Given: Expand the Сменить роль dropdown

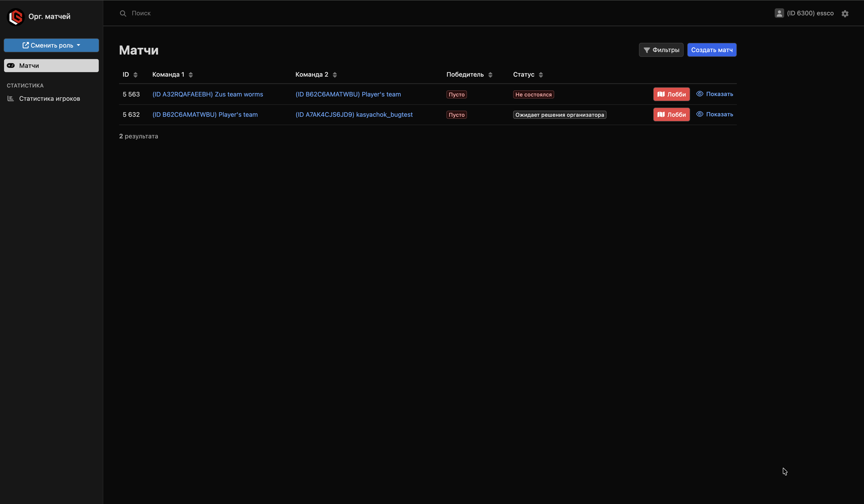Looking at the screenshot, I should coord(51,45).
